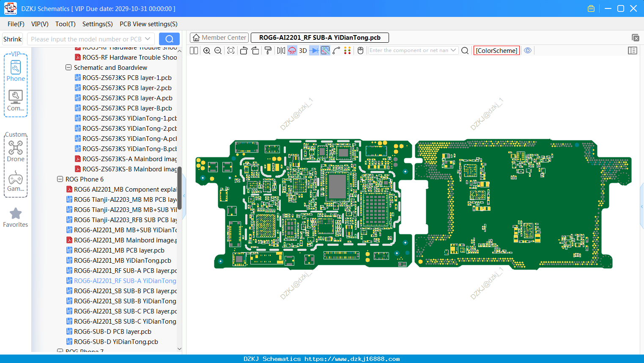Click the Shrink button
This screenshot has width=644, height=363.
pyautogui.click(x=13, y=39)
